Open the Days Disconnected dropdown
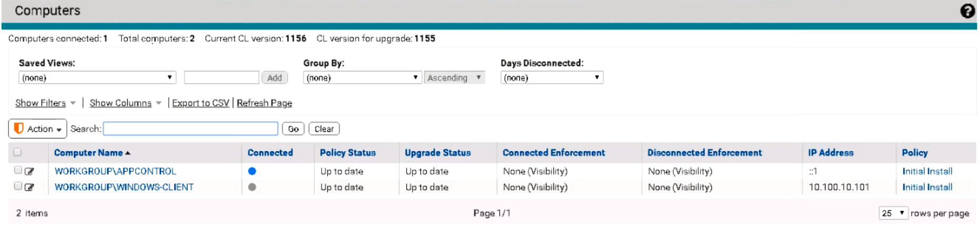 [552, 78]
